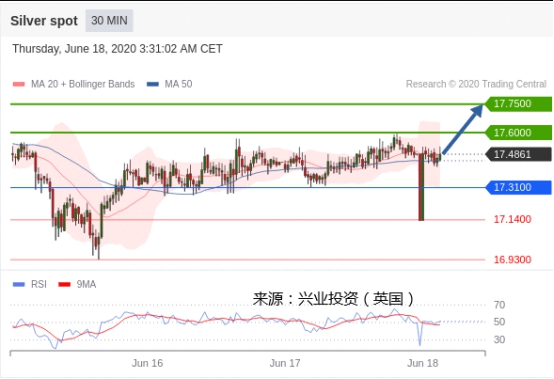Click the 16.9300 red support value

[x=512, y=260]
